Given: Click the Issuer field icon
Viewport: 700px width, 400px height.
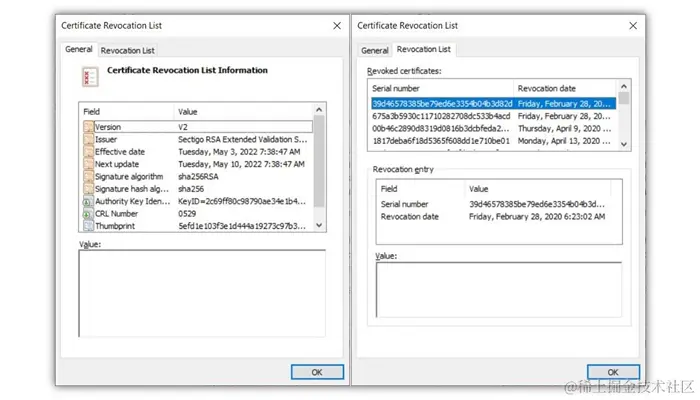Looking at the screenshot, I should (x=88, y=139).
